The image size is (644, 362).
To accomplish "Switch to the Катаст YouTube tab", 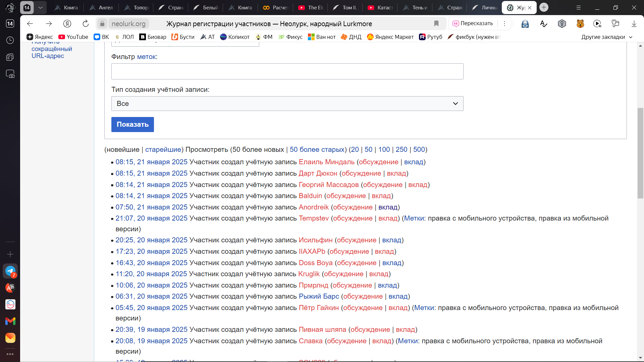I will [x=381, y=7].
